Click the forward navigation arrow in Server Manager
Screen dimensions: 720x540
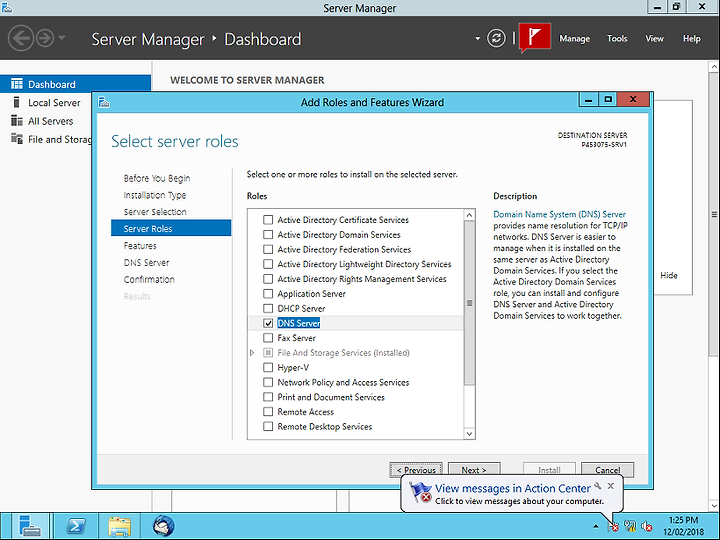coord(45,38)
